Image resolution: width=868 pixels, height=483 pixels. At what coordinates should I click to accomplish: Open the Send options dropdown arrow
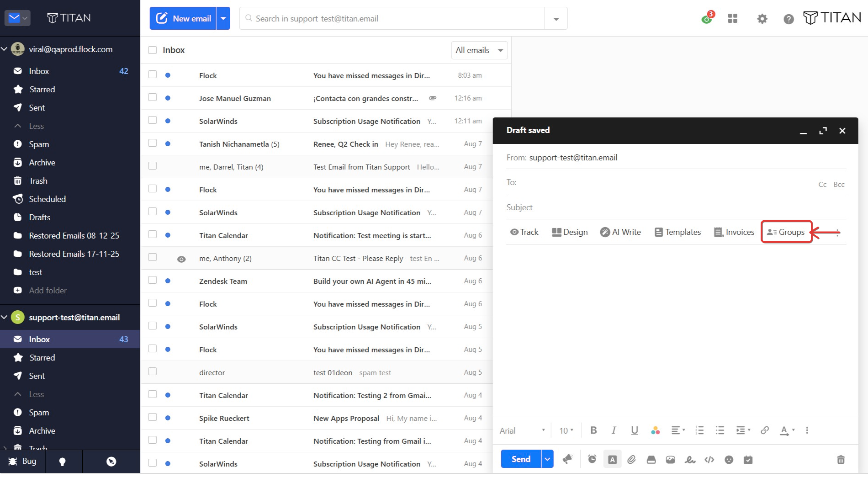pos(547,459)
